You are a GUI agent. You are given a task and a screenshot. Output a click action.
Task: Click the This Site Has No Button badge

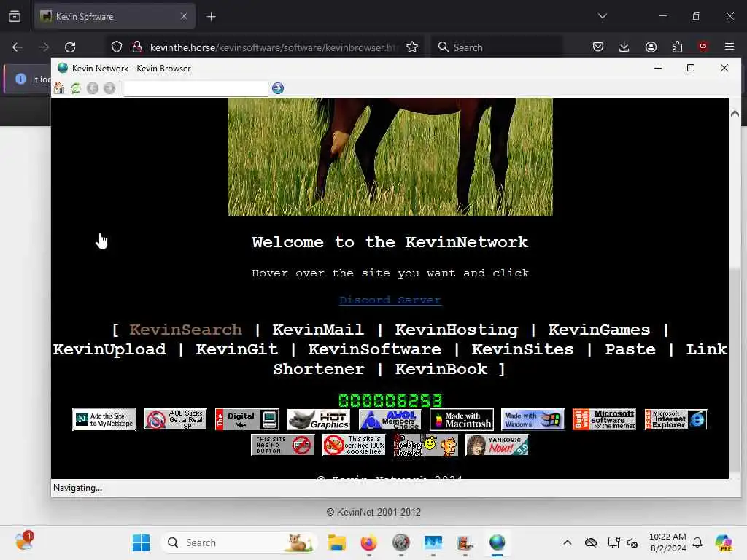282,446
